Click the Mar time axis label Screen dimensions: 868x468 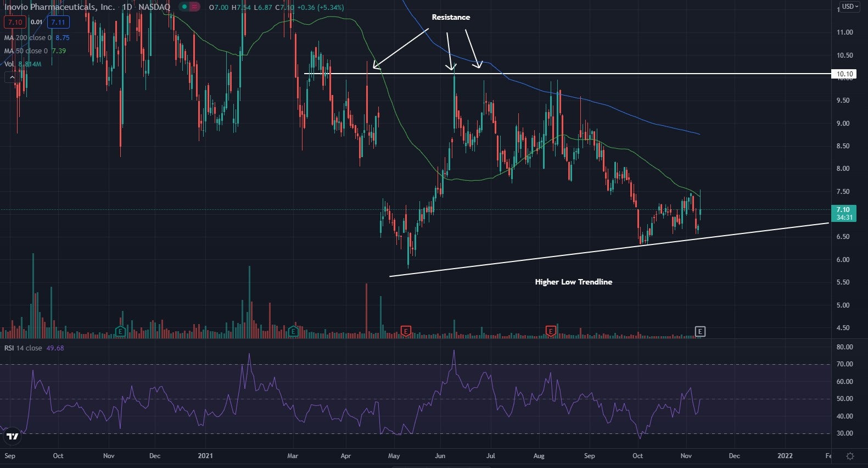(x=293, y=456)
